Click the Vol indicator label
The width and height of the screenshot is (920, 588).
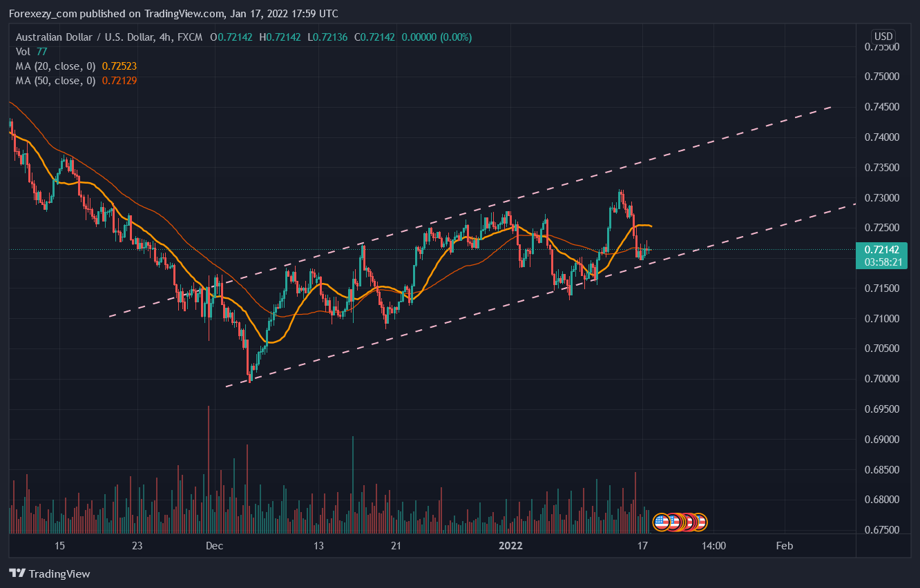23,52
